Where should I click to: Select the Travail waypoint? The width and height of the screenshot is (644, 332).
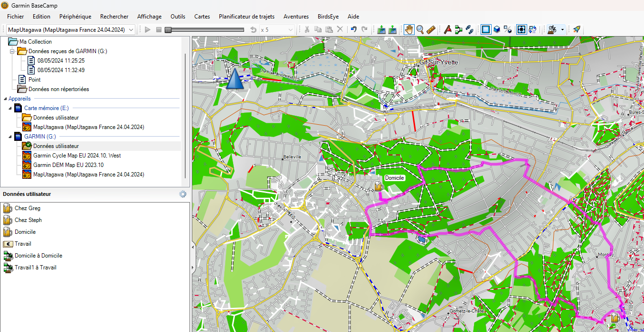tap(23, 244)
